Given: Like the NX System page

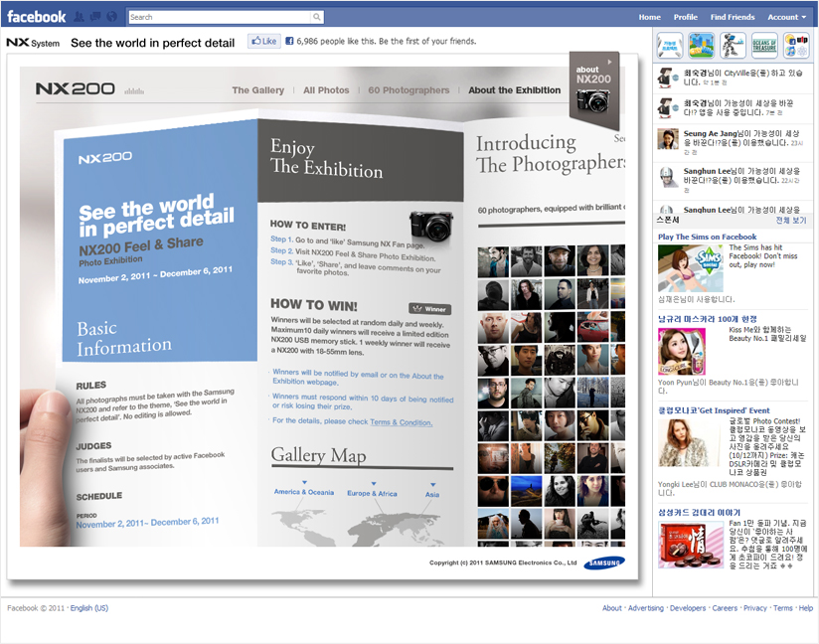Looking at the screenshot, I should 264,41.
